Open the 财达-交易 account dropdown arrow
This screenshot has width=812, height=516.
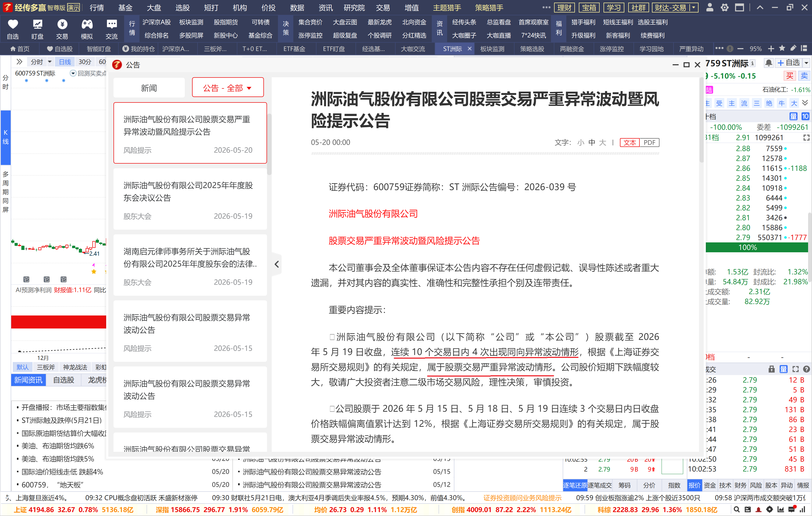pyautogui.click(x=694, y=8)
